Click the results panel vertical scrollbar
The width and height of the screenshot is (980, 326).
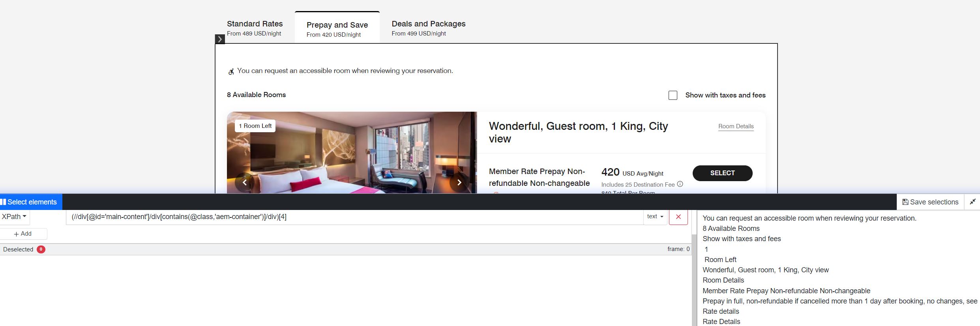[x=694, y=280]
